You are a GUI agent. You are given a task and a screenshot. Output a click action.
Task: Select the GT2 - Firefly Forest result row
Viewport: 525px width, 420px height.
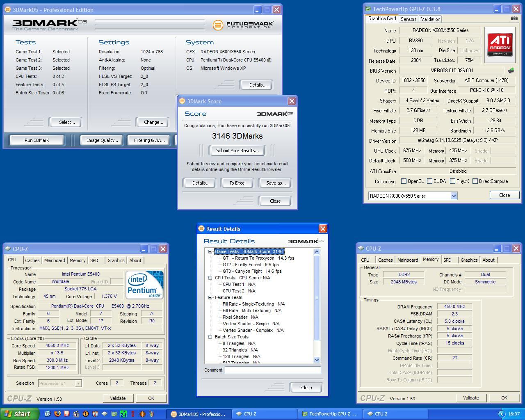251,265
